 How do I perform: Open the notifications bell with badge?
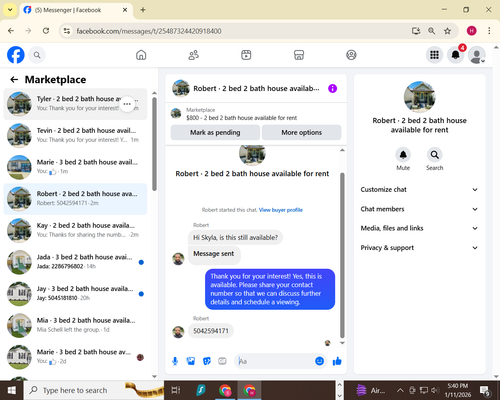point(456,55)
